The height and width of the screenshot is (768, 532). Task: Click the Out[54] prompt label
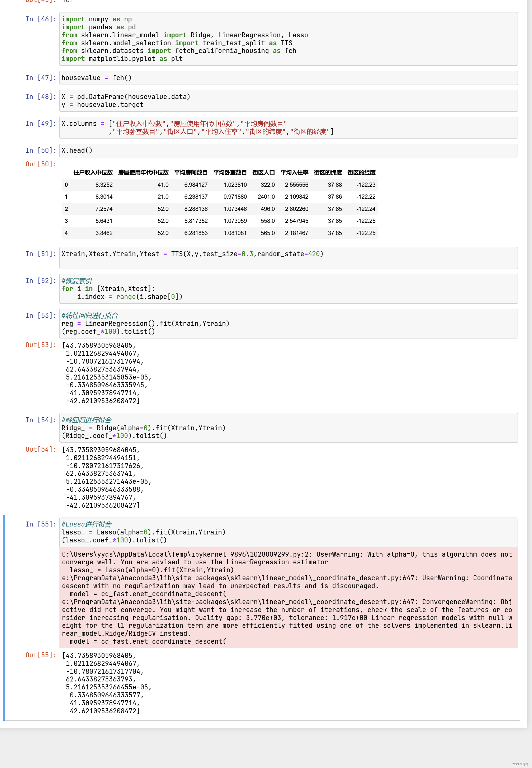point(41,449)
